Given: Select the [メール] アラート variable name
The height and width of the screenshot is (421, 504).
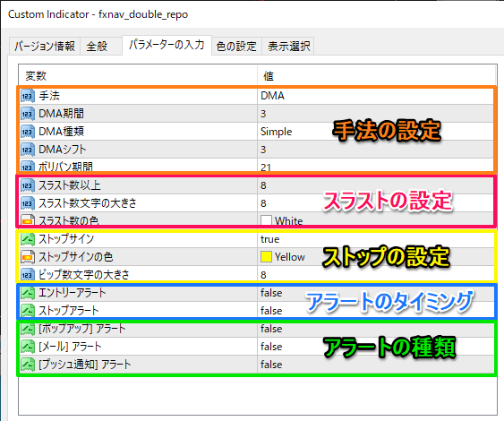Looking at the screenshot, I should pos(70,347).
